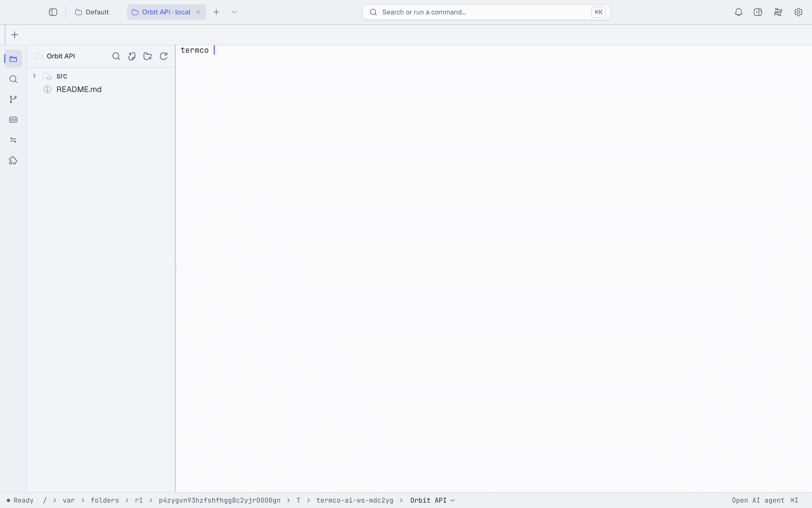Open the Search sidebar icon

click(14, 79)
